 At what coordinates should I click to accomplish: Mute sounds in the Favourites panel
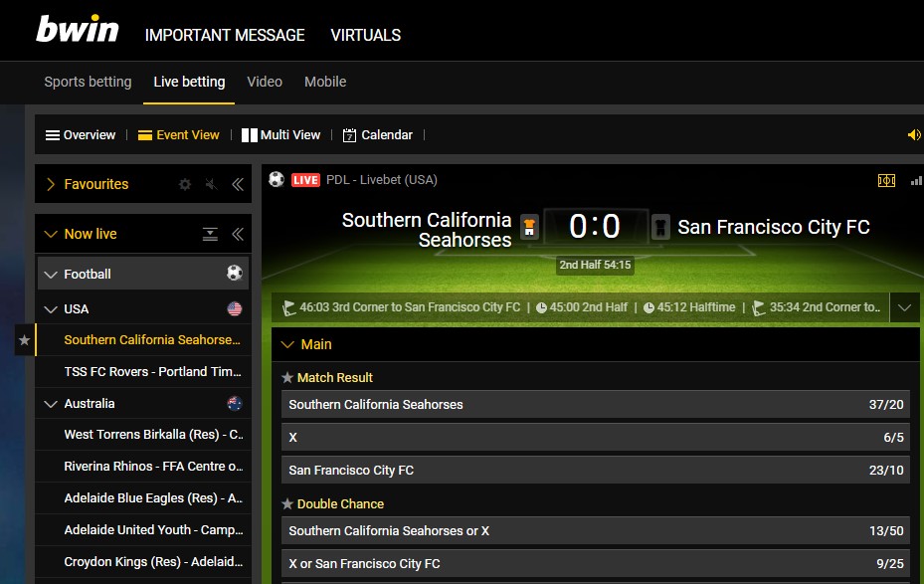point(211,184)
